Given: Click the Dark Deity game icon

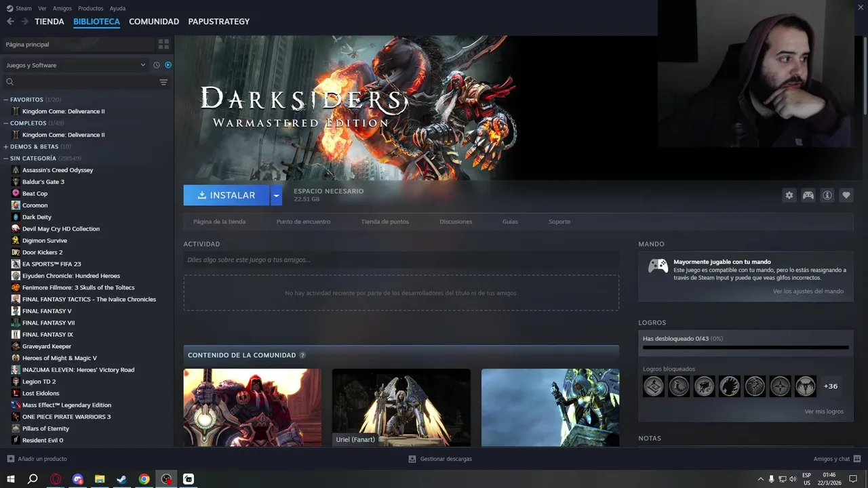Looking at the screenshot, I should coord(16,217).
